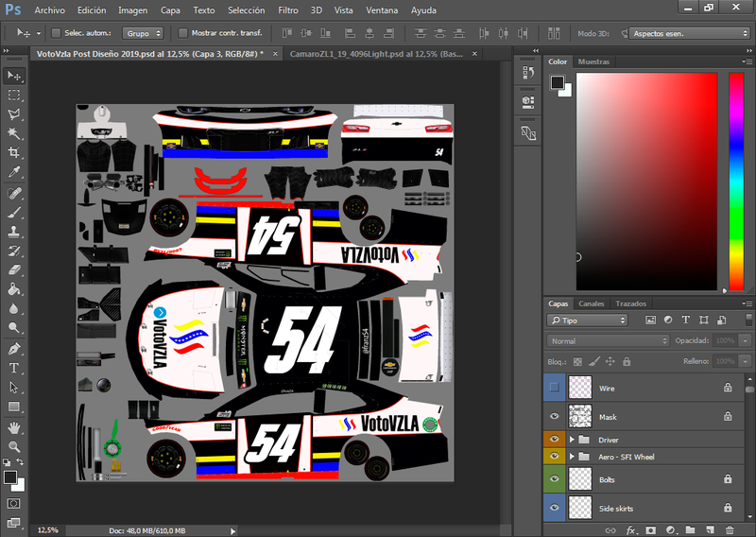Hide the Aero - SFI Wheel group
Viewport: 756px width, 537px height.
555,456
